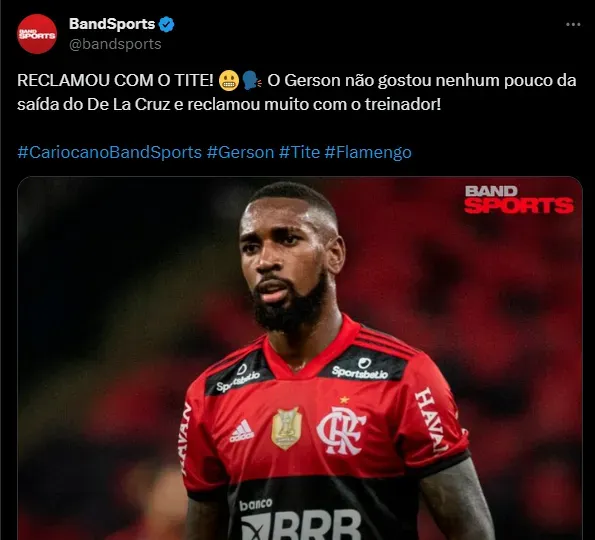Click the grimacing face emoji
The width and height of the screenshot is (595, 540).
(x=229, y=80)
